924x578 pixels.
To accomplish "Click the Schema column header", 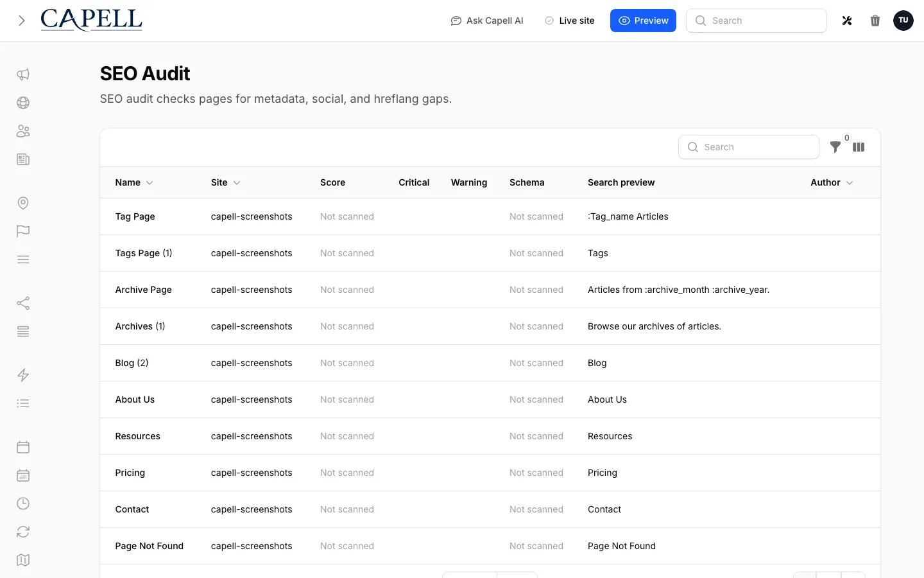I will click(527, 182).
